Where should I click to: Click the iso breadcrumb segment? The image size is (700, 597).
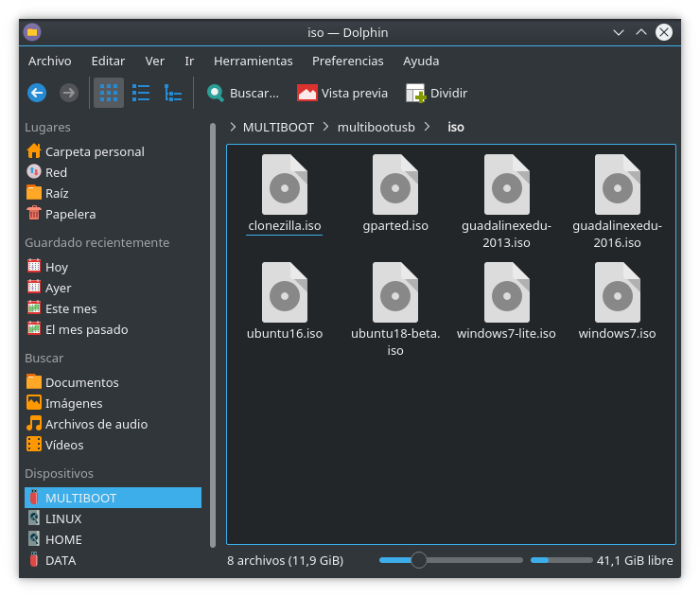pyautogui.click(x=456, y=128)
